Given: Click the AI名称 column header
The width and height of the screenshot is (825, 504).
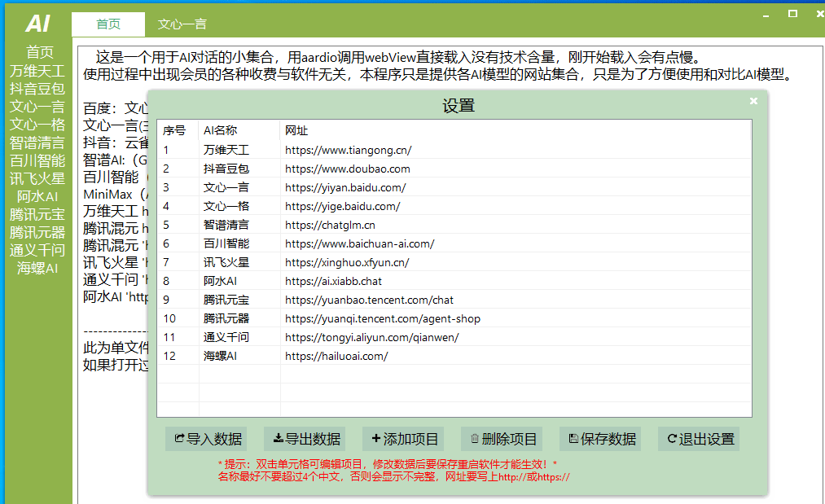Looking at the screenshot, I should pos(239,130).
